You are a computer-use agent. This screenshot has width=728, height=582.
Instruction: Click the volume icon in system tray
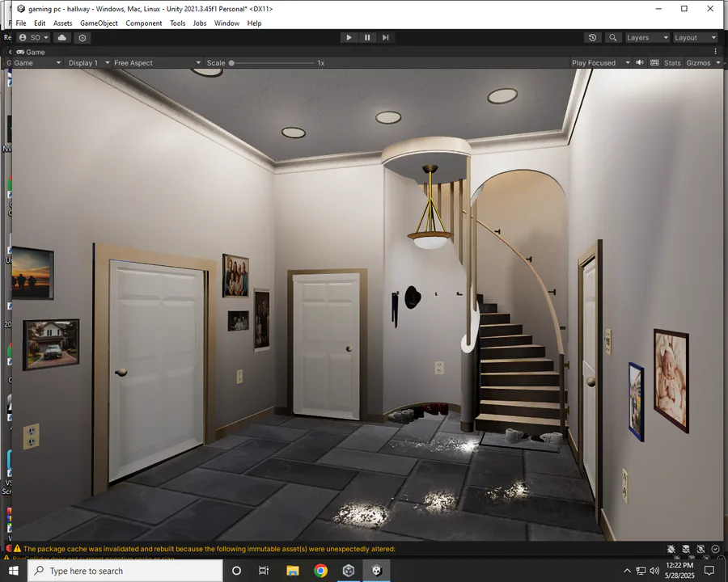coord(654,571)
